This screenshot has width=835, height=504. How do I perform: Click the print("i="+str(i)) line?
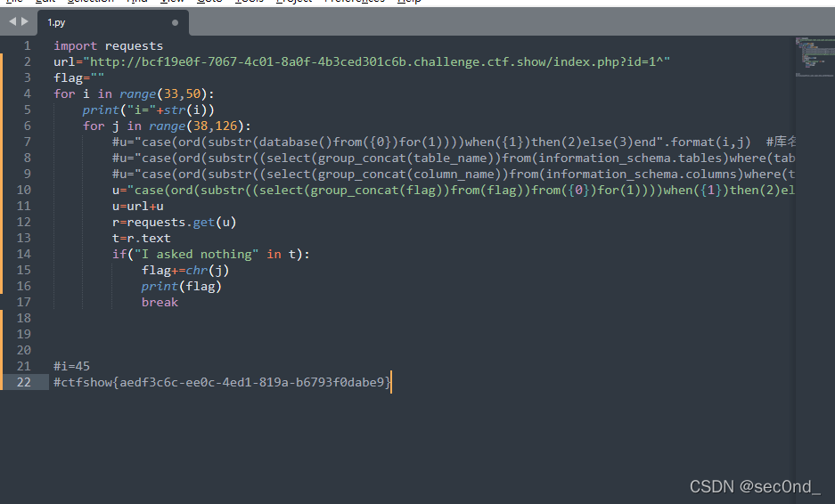[148, 110]
